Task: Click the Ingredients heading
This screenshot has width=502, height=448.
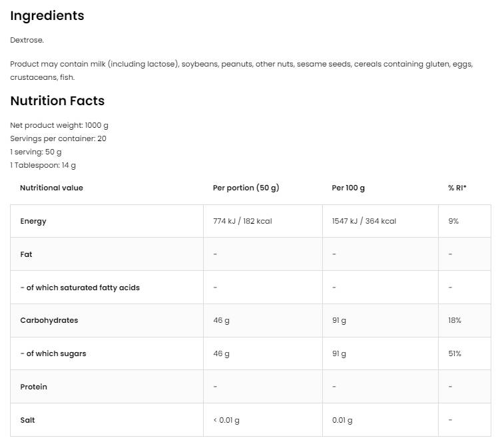Action: [47, 16]
